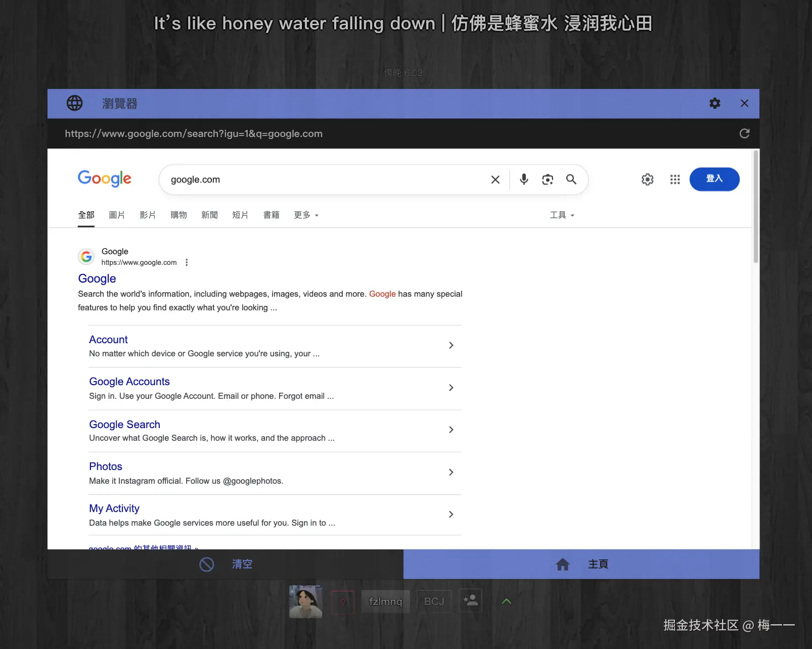The width and height of the screenshot is (812, 649).
Task: Switch to the 短片 tab
Action: click(240, 215)
